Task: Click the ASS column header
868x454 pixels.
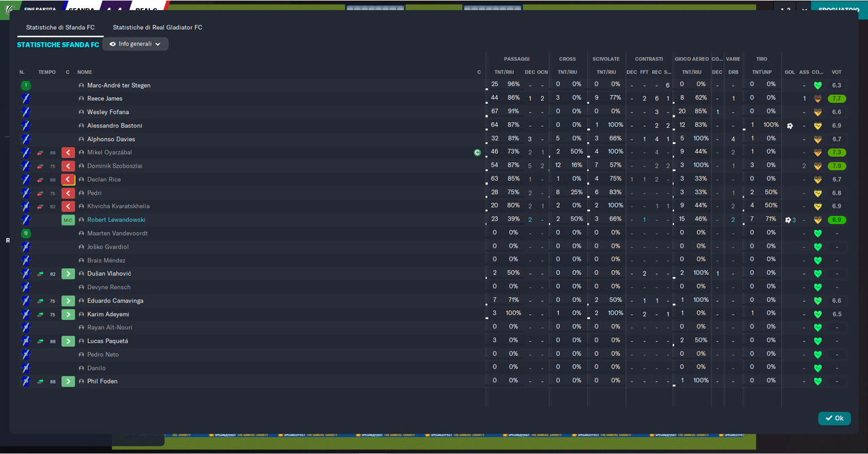Action: (804, 72)
